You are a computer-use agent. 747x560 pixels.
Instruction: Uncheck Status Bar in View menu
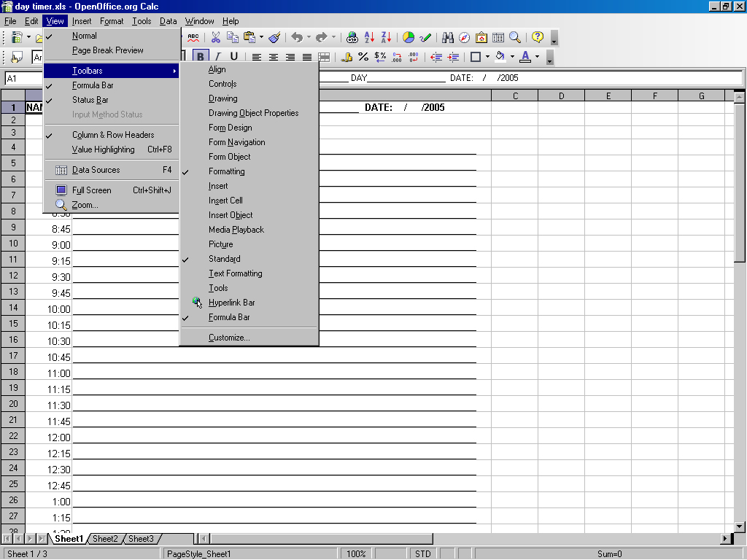coord(111,100)
